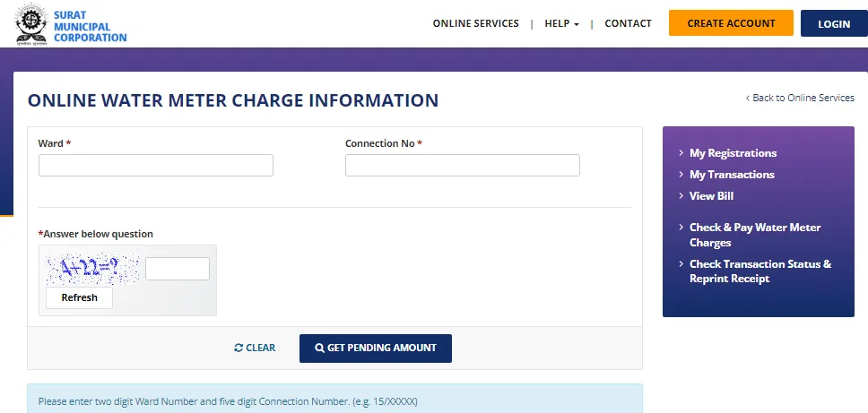
Task: Open My Transactions in sidebar
Action: 731,175
